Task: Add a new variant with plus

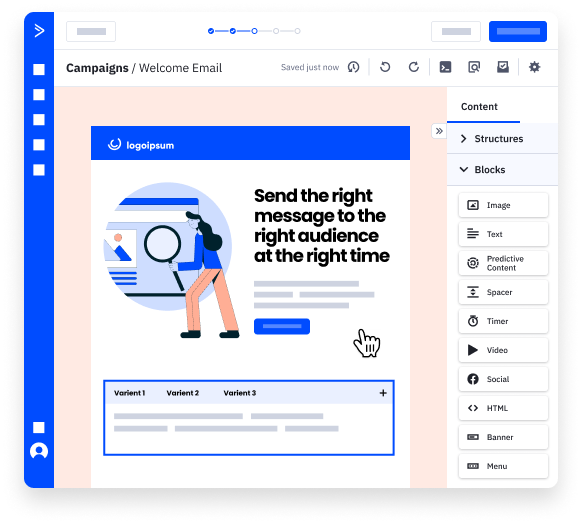Action: pos(383,393)
